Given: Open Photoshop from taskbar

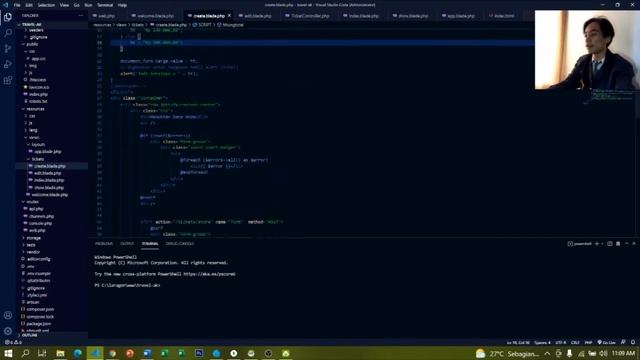Looking at the screenshot, I should coord(199,353).
